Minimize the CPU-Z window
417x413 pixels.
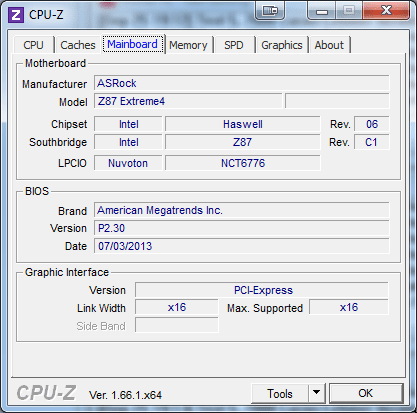pyautogui.click(x=322, y=11)
